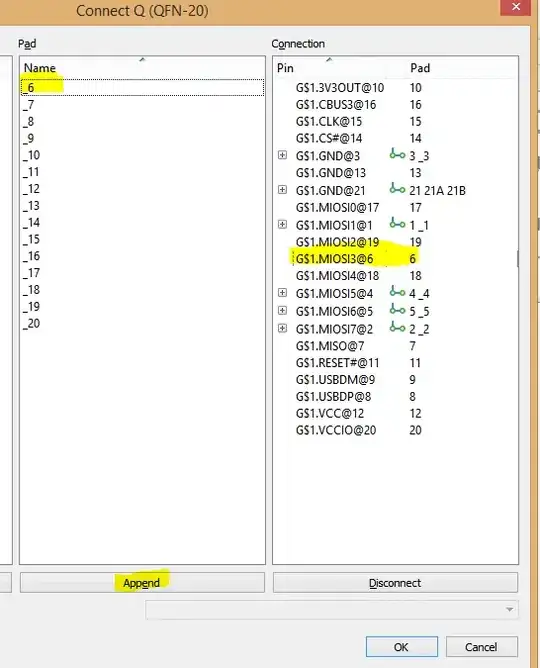Expand the G$1.MIOSI7@2 connection
Viewport: 540px width, 668px height.
[x=282, y=328]
